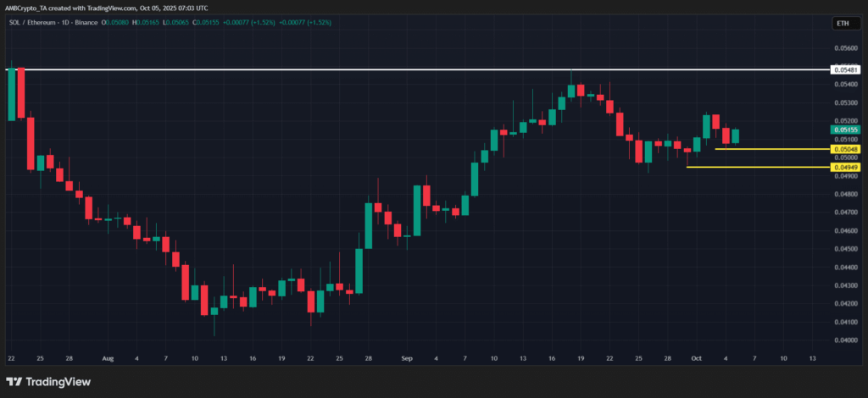Viewport: 868px width, 398px height.
Task: Select the yellow 0.04949 price label
Action: (x=845, y=168)
